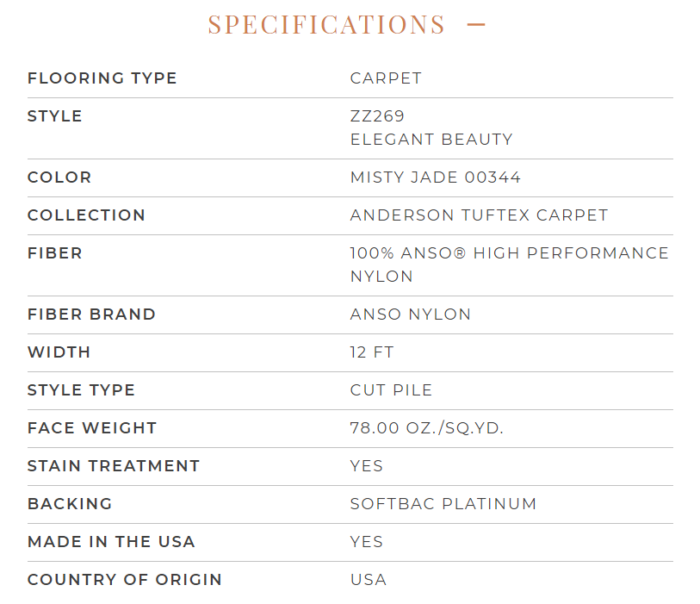Click the Stain Treatment YES value
Viewport: 700px width, 604px height.
coord(367,466)
